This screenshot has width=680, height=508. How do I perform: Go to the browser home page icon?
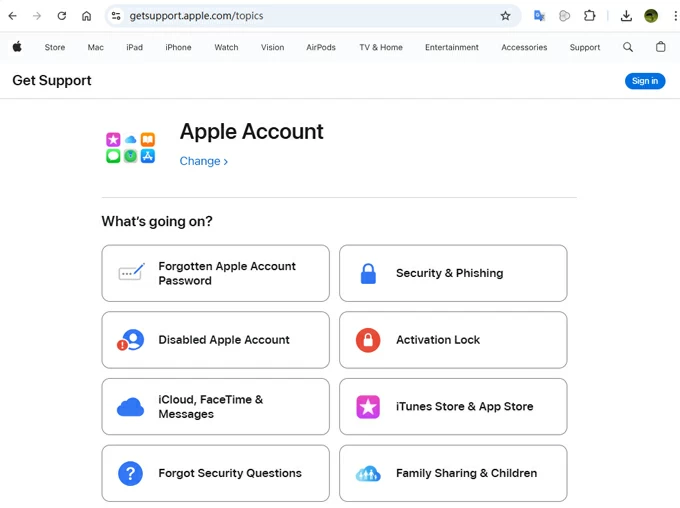87,16
